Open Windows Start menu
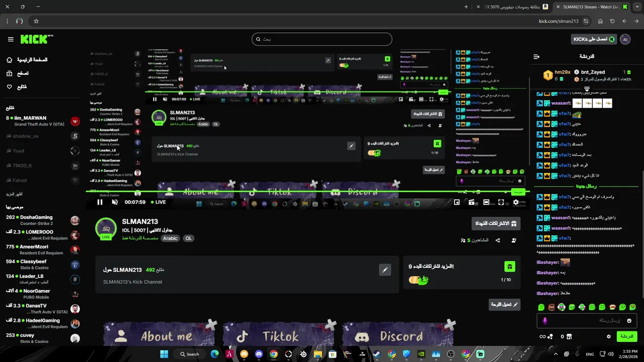This screenshot has width=644, height=362. (164, 354)
